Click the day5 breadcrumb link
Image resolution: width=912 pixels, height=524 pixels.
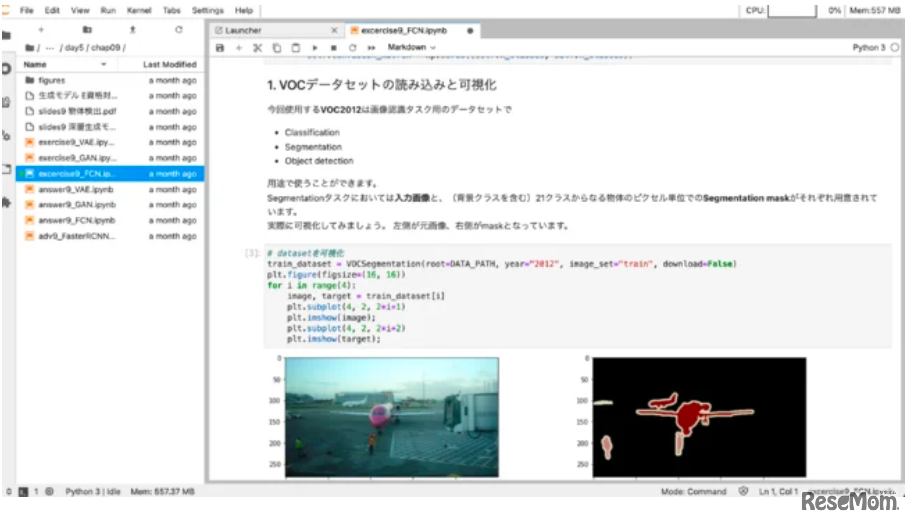coord(77,48)
